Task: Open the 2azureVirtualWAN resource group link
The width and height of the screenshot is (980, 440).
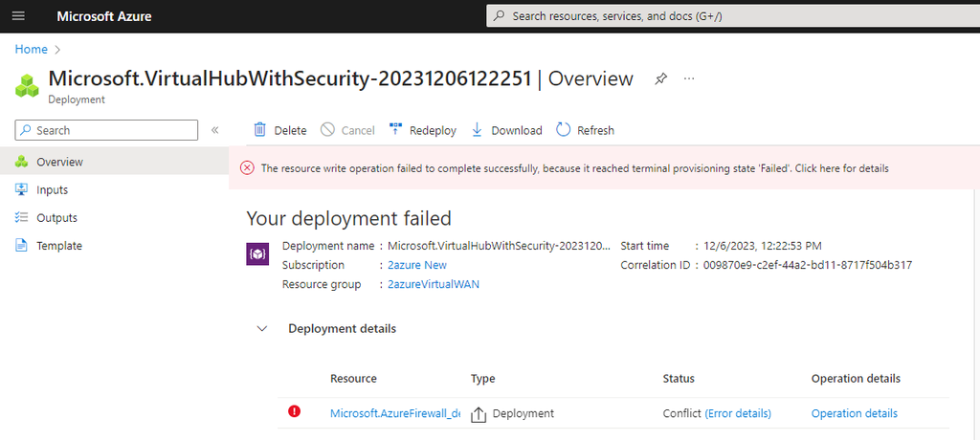Action: [x=434, y=284]
